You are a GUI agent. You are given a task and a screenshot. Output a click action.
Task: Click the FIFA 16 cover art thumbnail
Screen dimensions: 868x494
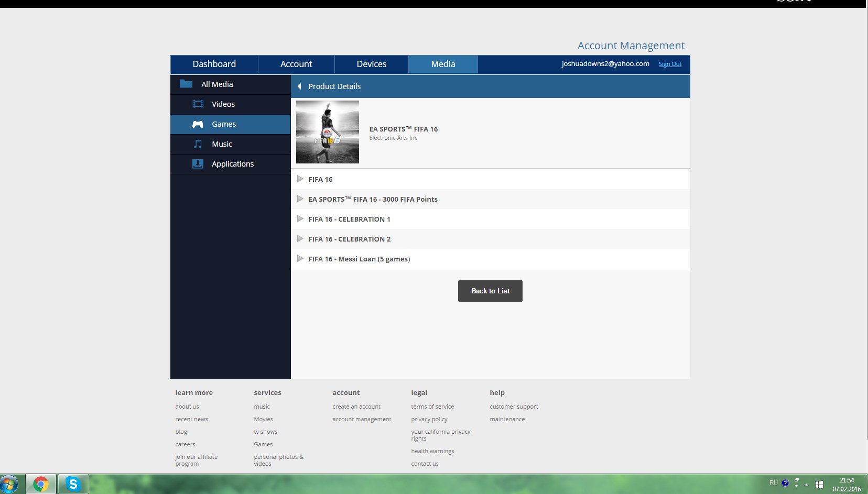tap(328, 132)
